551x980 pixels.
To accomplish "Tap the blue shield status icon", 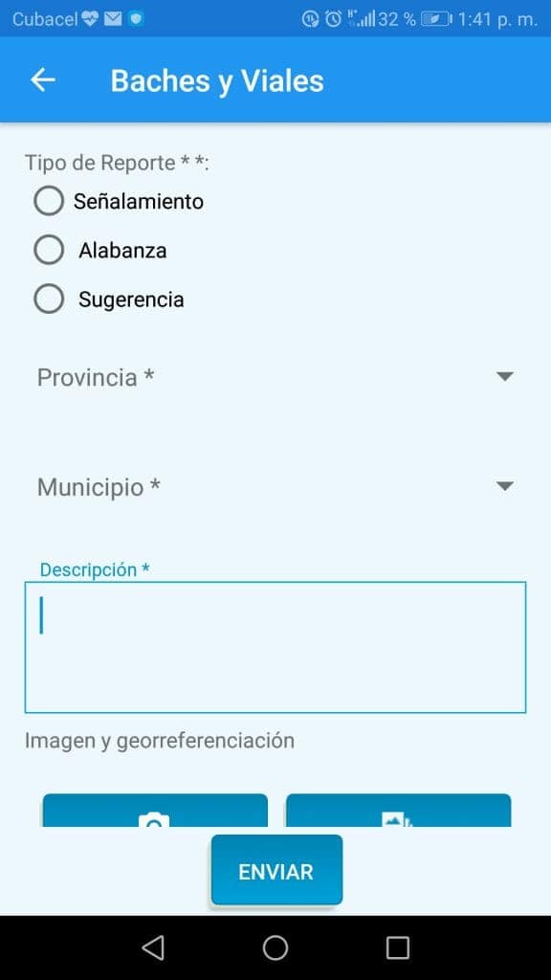I will tap(136, 19).
